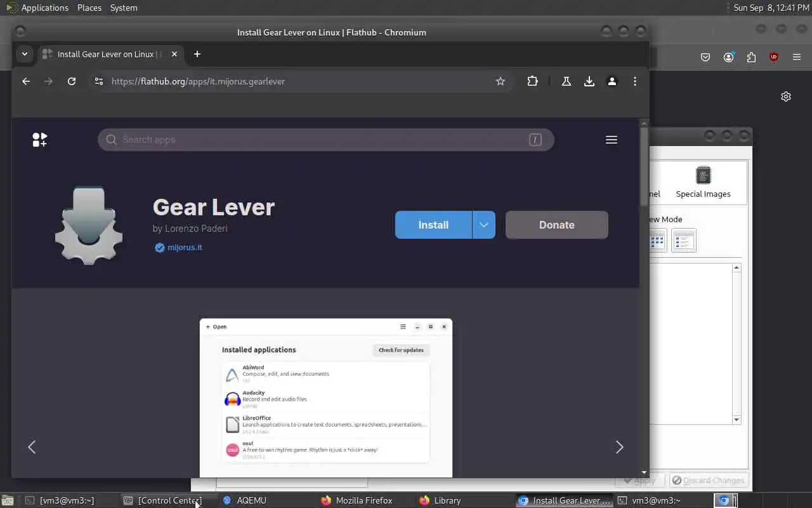Choose icon grid view mode
The image size is (812, 508).
point(657,241)
